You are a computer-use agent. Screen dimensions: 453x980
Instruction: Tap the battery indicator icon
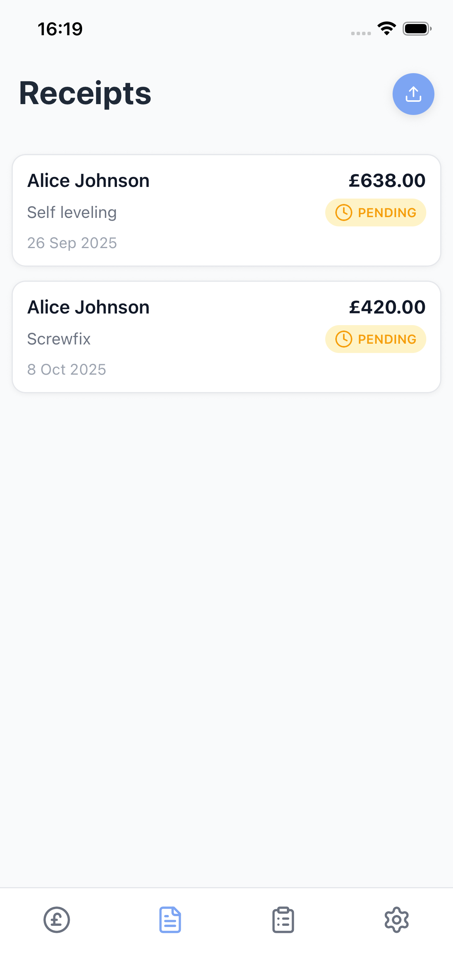tap(417, 29)
